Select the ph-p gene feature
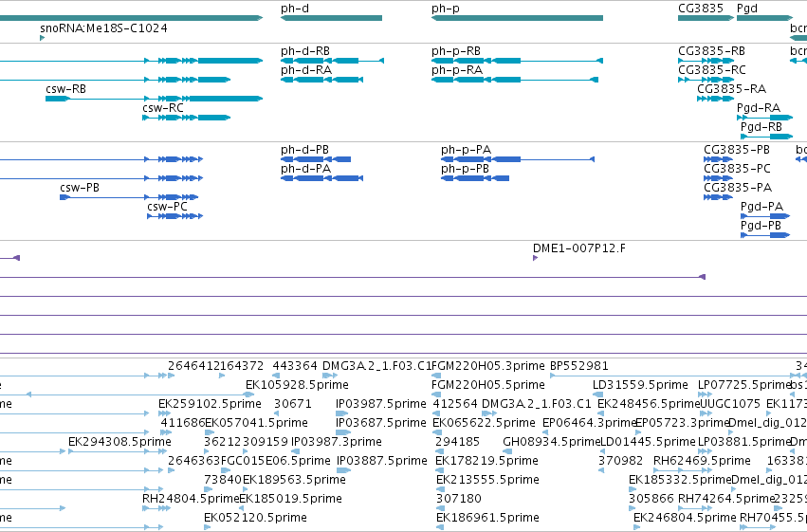The image size is (807, 532). click(x=517, y=18)
